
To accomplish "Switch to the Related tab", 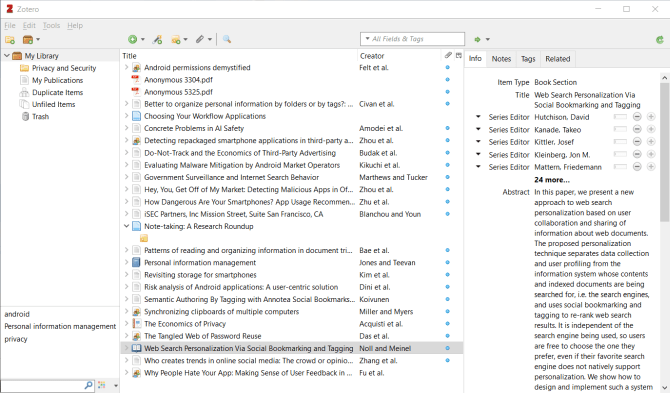I will (x=558, y=59).
